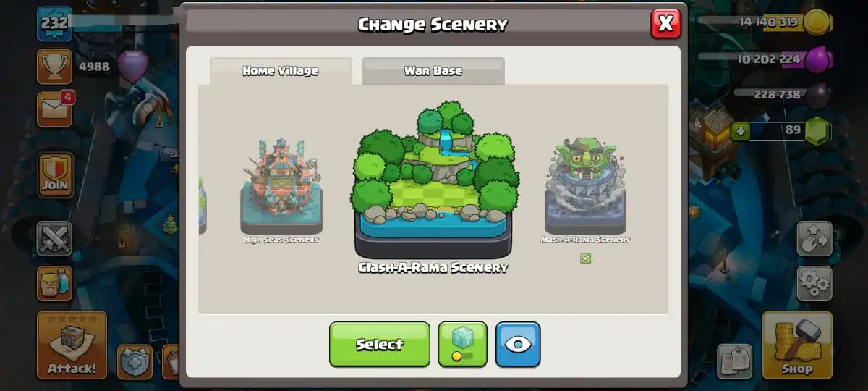Add gems with the plus button

coord(739,131)
